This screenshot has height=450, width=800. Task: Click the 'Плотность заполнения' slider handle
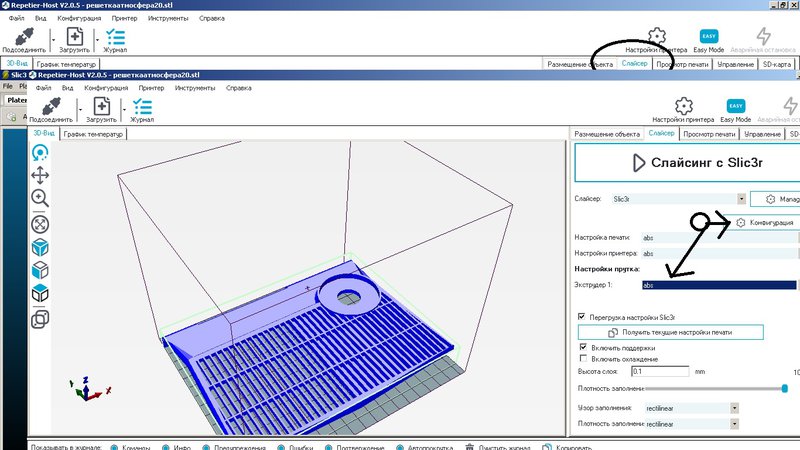pyautogui.click(x=785, y=388)
